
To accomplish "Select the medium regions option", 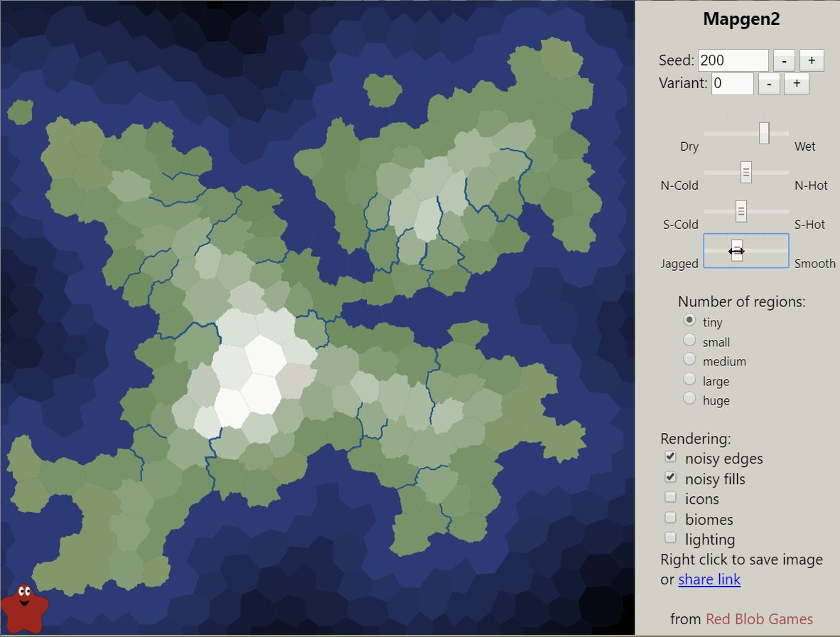I will click(689, 360).
